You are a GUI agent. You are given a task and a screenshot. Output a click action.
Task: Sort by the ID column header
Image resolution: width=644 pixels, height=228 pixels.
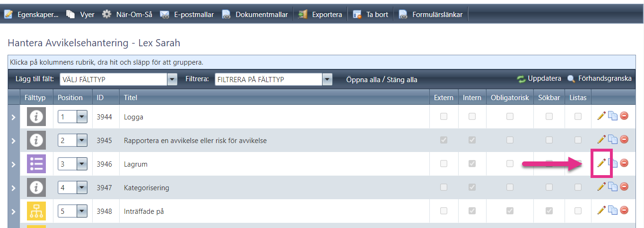tap(100, 98)
